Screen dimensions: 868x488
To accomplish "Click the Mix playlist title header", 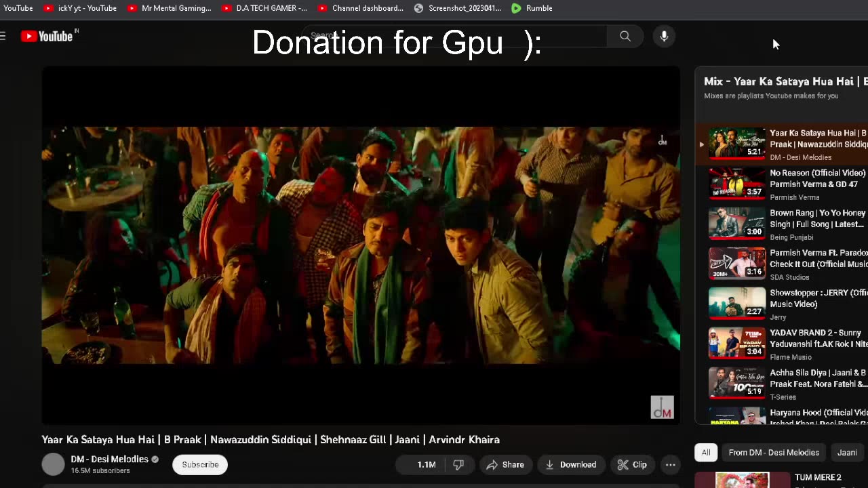I will (x=785, y=81).
